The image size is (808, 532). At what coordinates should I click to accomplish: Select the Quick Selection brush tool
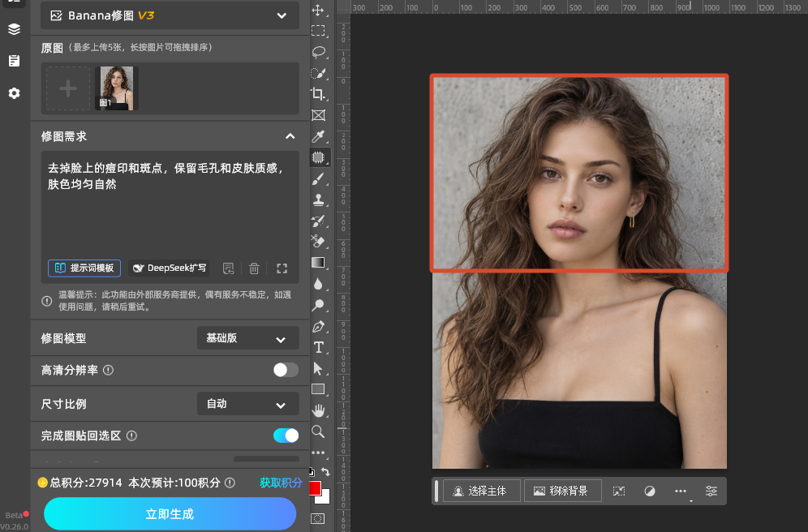point(319,73)
